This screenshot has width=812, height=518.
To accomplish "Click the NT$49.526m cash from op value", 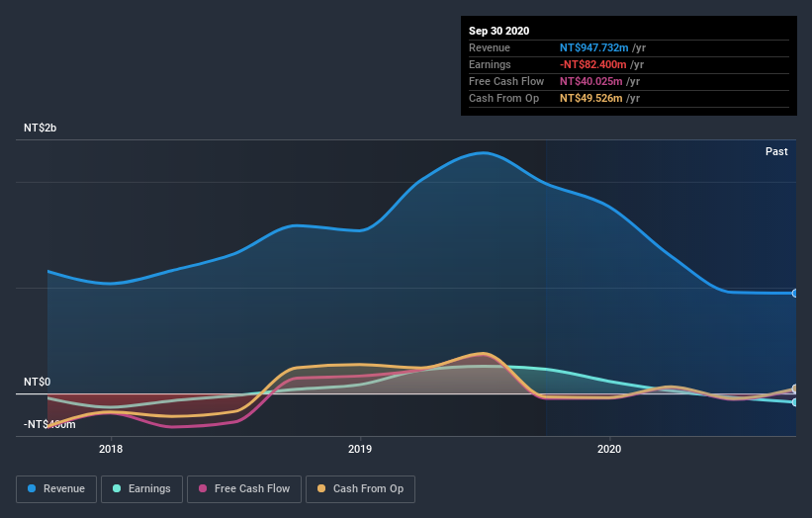I will pyautogui.click(x=590, y=98).
